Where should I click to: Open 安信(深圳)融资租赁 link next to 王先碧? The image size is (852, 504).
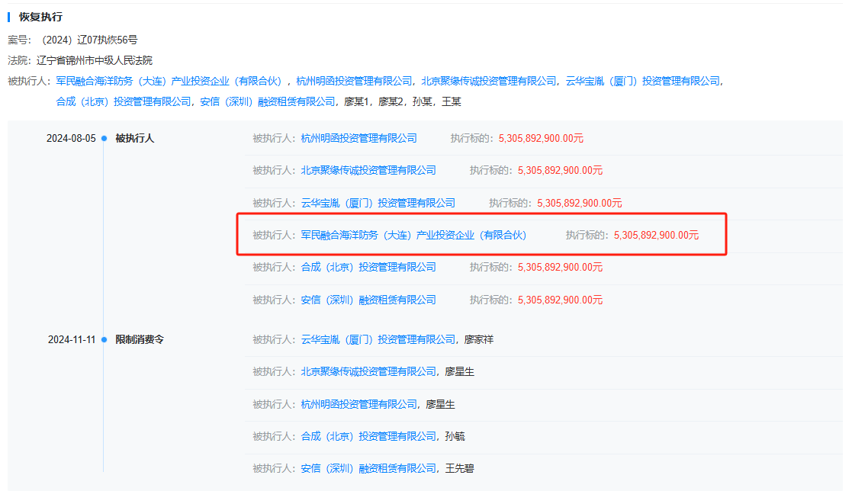368,468
